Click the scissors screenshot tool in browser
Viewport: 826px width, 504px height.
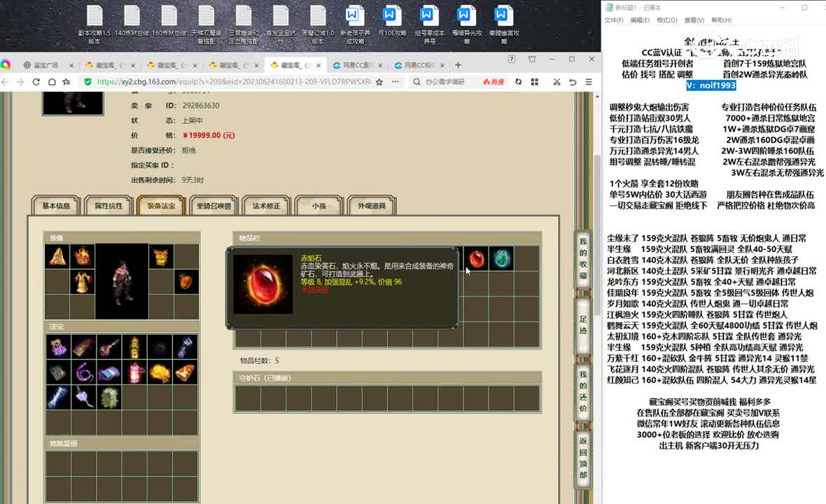pos(556,82)
